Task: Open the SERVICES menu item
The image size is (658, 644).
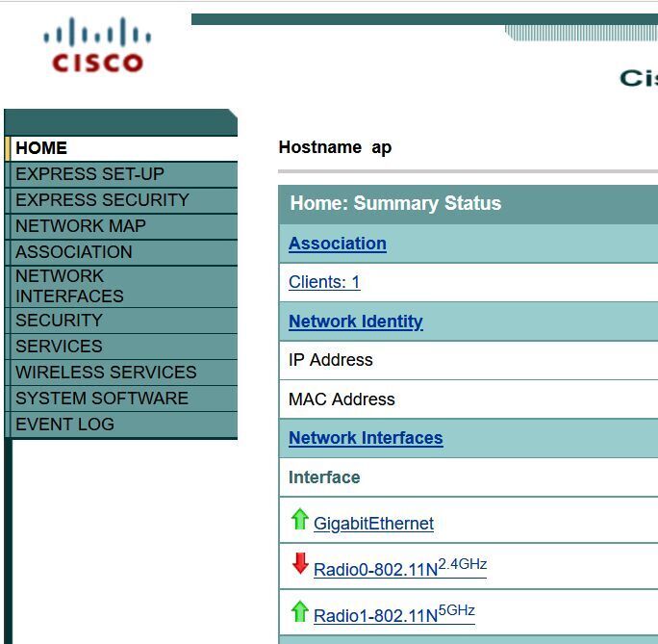Action: [x=59, y=347]
